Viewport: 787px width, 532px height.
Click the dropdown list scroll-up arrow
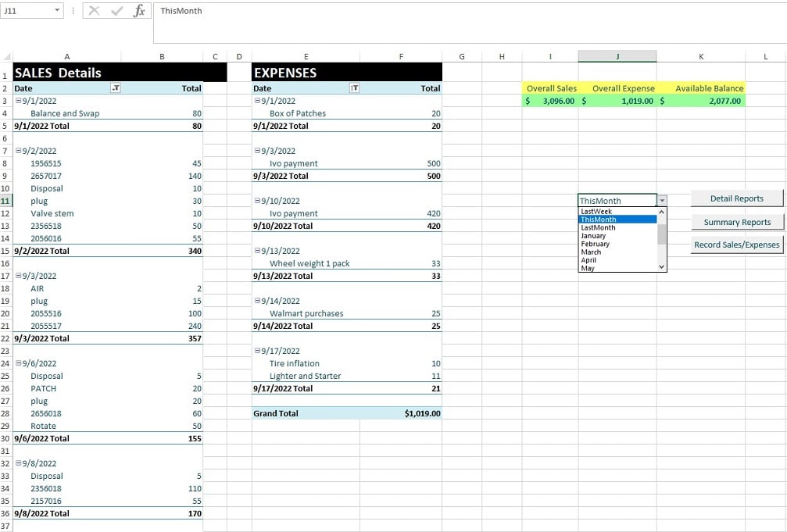coord(661,212)
